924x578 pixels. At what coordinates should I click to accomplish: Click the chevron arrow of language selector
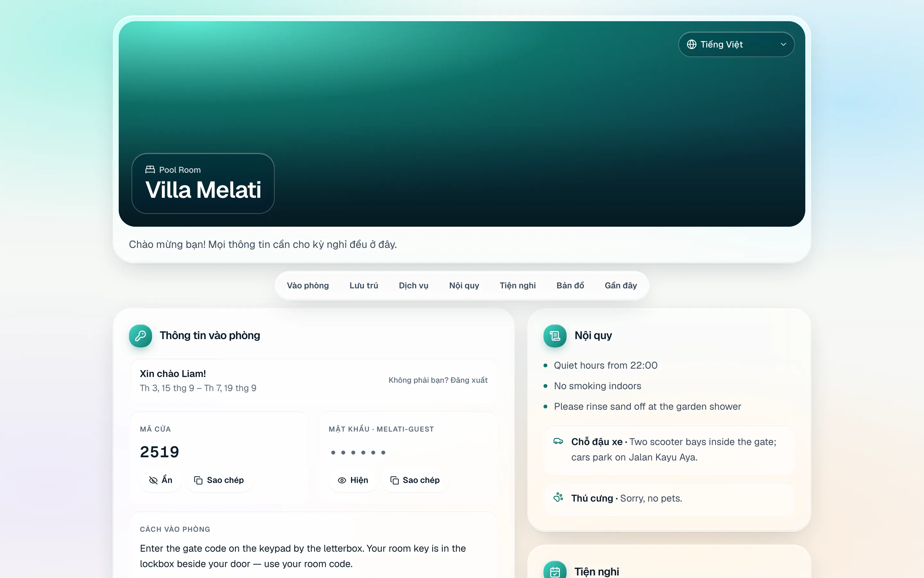click(x=783, y=44)
